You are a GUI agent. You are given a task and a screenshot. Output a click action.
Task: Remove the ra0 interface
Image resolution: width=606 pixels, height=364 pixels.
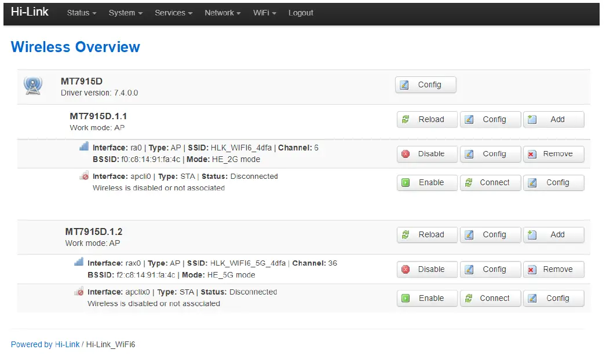[x=554, y=153]
